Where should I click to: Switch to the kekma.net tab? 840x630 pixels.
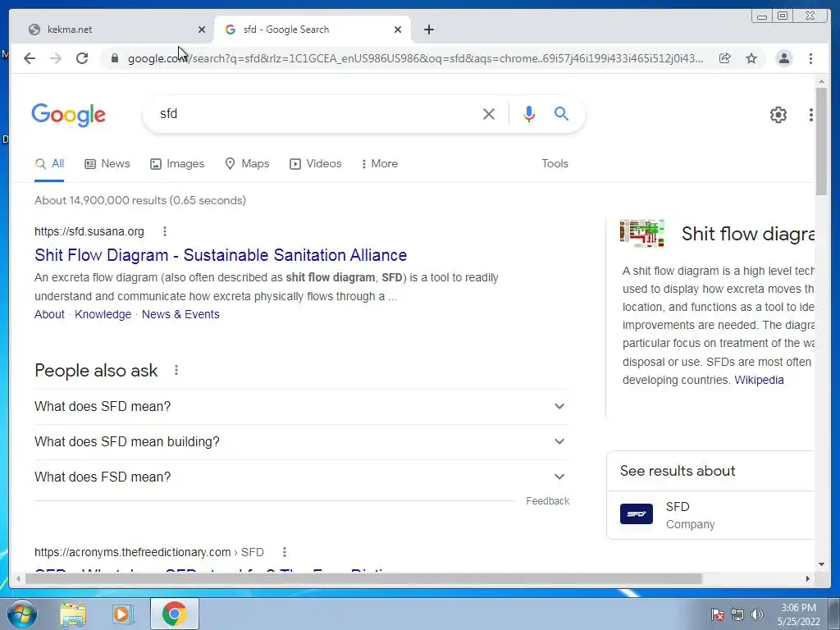112,30
